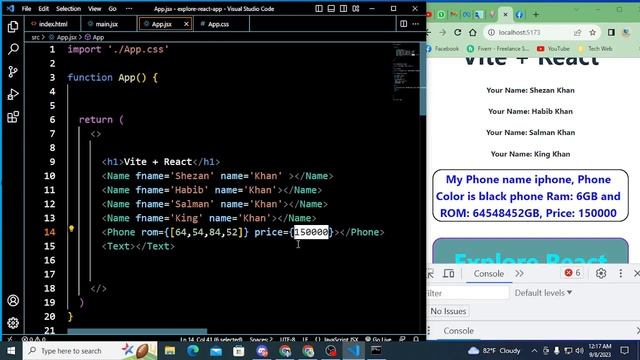Go forward in the browser
Screen dimensions: 640x360
[443, 32]
